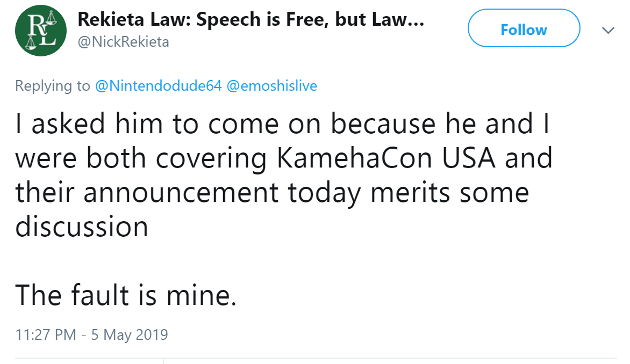Open the @Nintendodude64 profile mention
630x364 pixels.
[158, 85]
